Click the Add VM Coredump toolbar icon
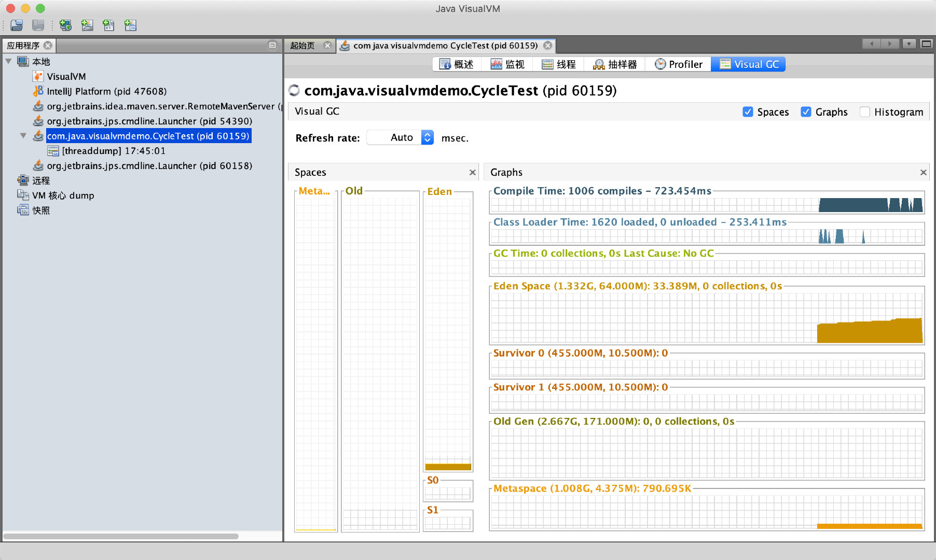 (x=108, y=25)
